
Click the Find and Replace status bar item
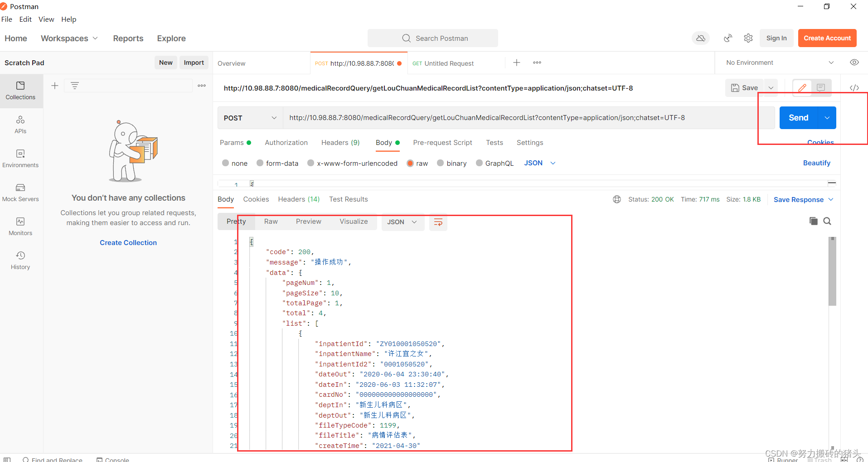53,460
